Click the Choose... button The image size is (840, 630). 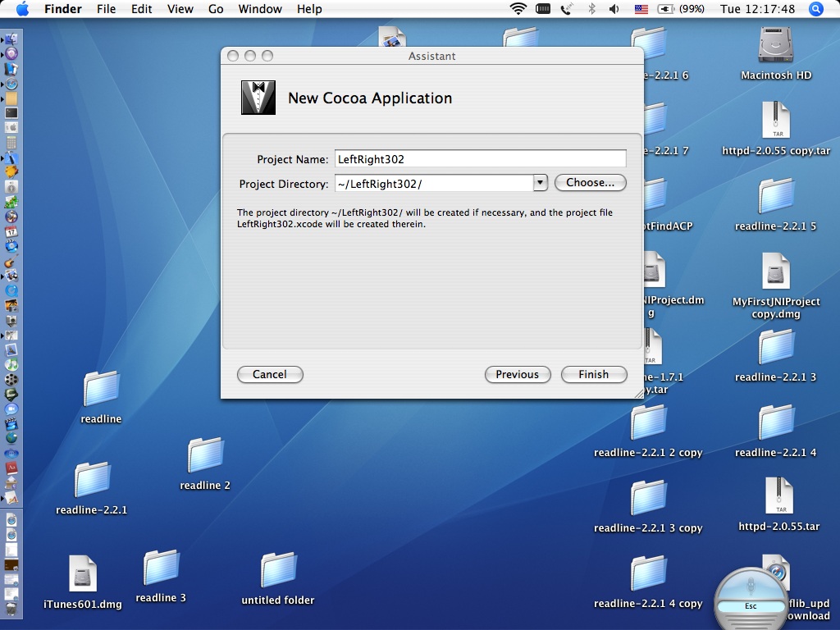591,183
